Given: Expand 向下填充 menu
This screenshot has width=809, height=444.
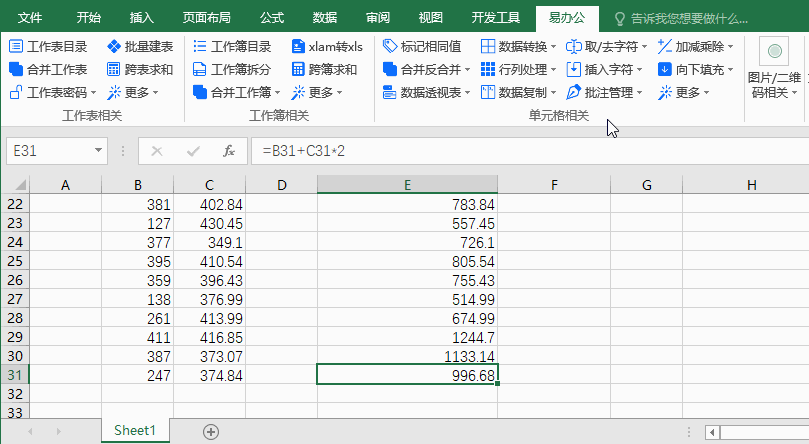Looking at the screenshot, I should click(x=731, y=70).
